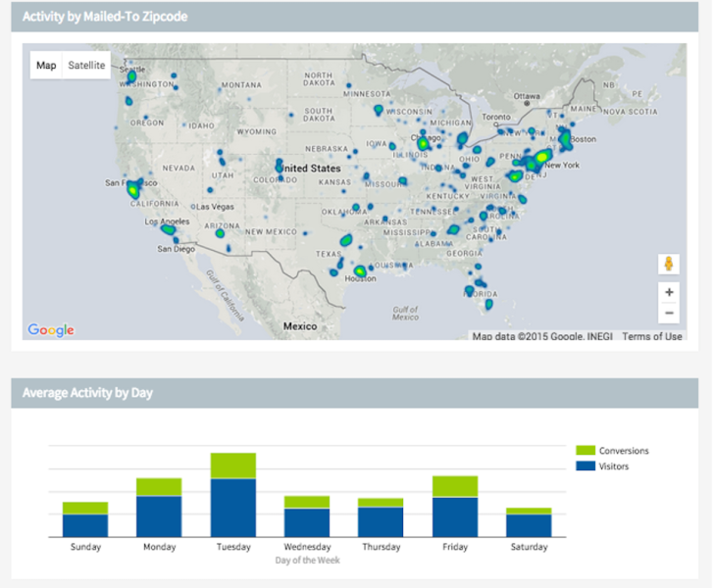The width and height of the screenshot is (713, 588).
Task: Open Google logo link on map
Action: (x=50, y=330)
